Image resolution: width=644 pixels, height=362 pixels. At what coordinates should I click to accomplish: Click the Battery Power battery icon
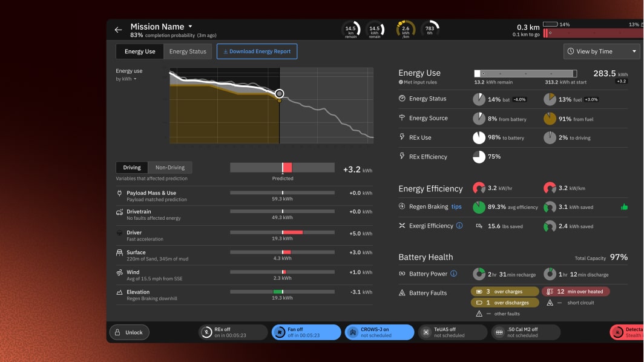coord(402,274)
